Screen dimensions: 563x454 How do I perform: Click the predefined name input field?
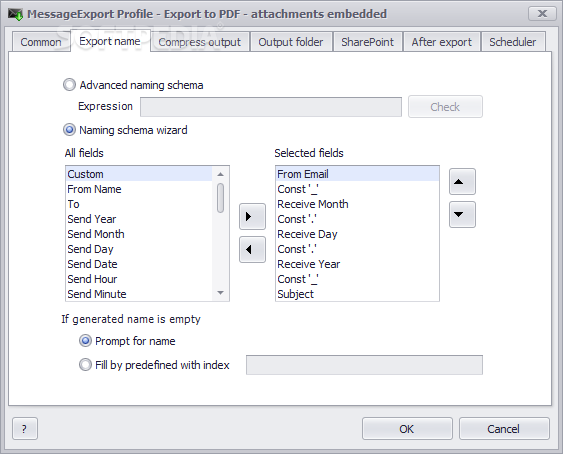pyautogui.click(x=364, y=365)
